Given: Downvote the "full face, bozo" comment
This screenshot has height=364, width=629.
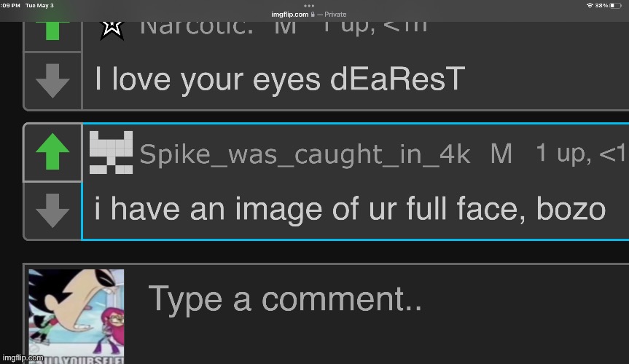Looking at the screenshot, I should [x=52, y=210].
